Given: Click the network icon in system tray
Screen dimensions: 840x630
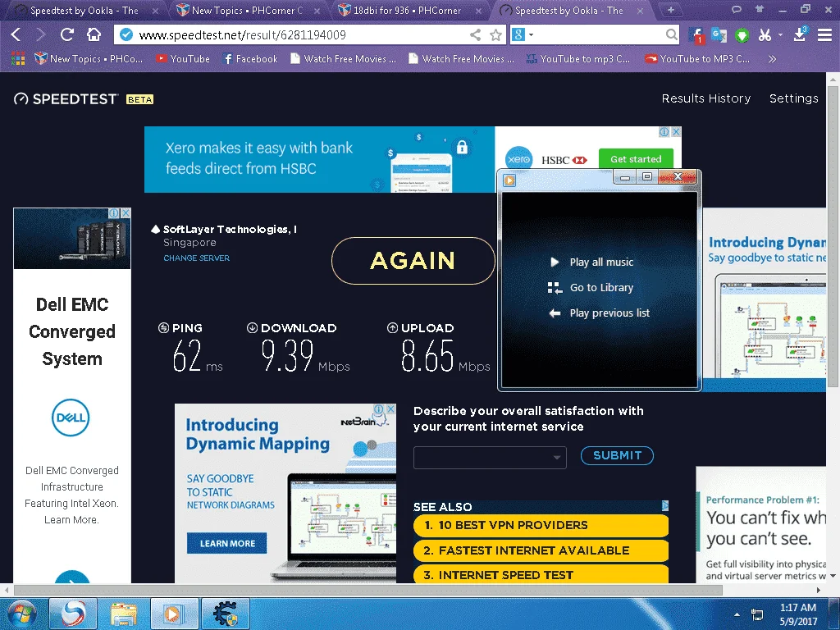Looking at the screenshot, I should click(x=757, y=614).
